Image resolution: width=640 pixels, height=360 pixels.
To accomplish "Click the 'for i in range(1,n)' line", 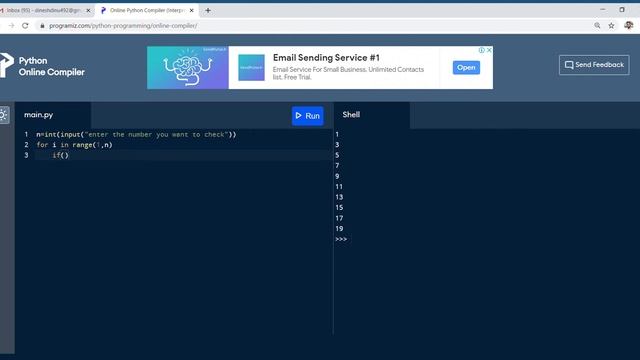I will [x=74, y=145].
